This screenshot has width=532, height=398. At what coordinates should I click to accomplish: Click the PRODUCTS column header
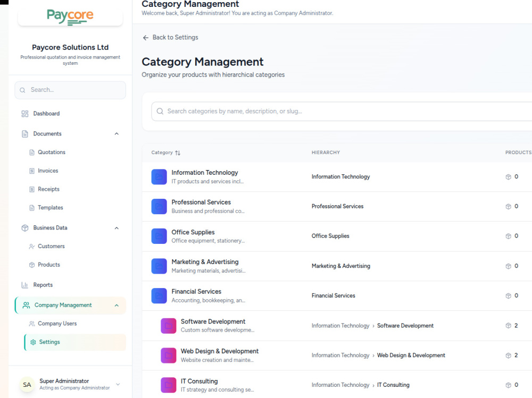point(518,153)
